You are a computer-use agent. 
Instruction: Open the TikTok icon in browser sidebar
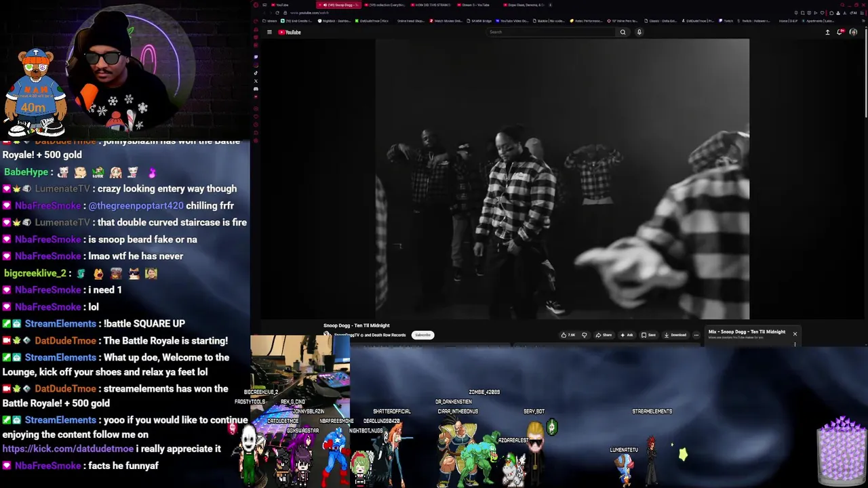256,73
